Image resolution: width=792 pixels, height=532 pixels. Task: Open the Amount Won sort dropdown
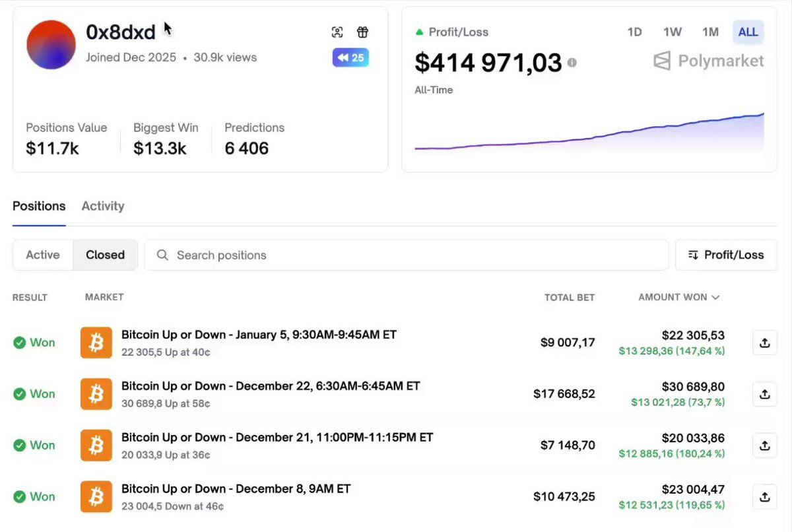[678, 297]
